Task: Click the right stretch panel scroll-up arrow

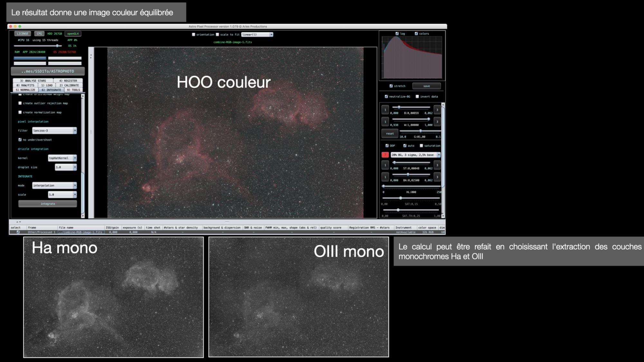Action: point(443,105)
